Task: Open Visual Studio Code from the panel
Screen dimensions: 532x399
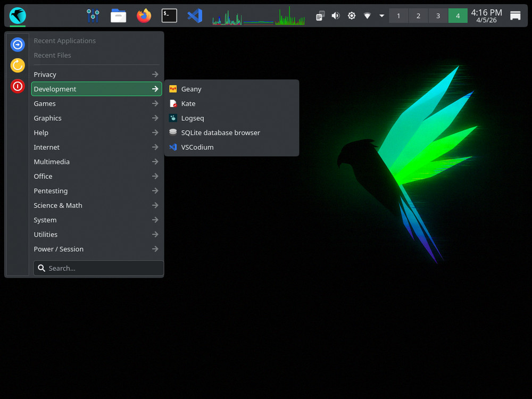Action: pos(195,15)
